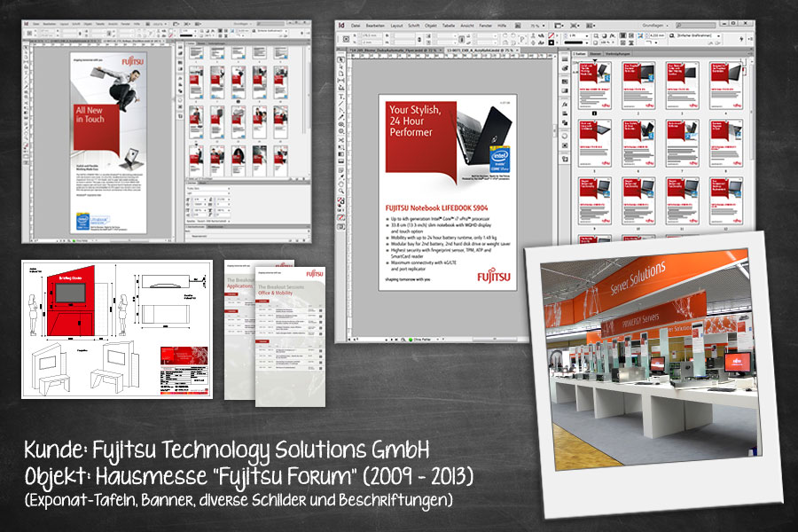Click the fill swatch in LIFEBOOK window control panel
Screen dimensions: 798x532
pyautogui.click(x=551, y=35)
